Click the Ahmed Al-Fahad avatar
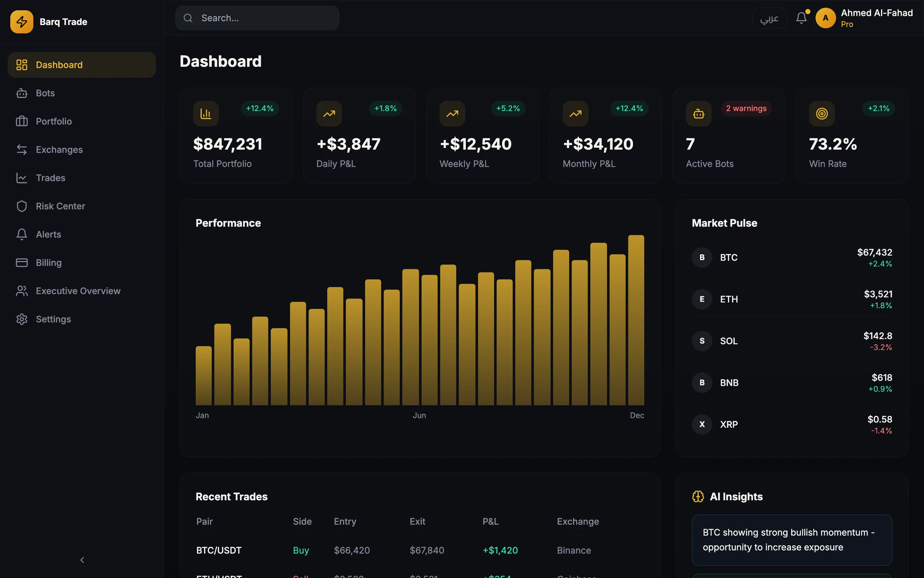 [825, 18]
